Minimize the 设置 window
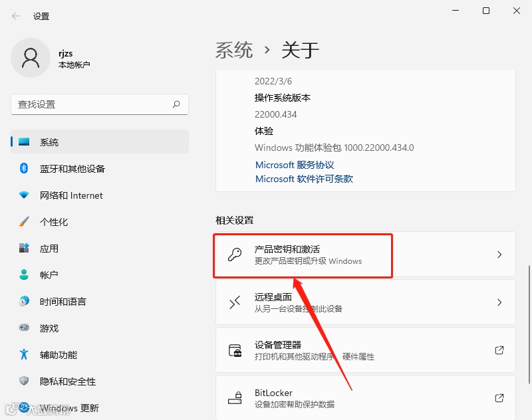Image resolution: width=532 pixels, height=420 pixels. (x=456, y=11)
